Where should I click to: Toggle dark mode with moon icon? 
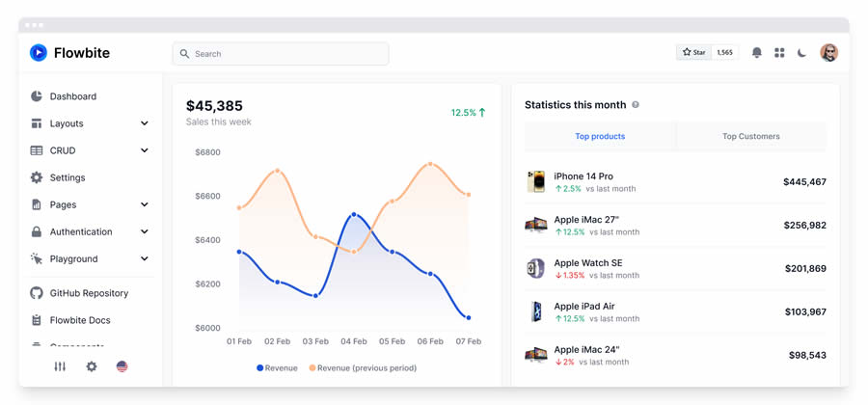point(801,53)
